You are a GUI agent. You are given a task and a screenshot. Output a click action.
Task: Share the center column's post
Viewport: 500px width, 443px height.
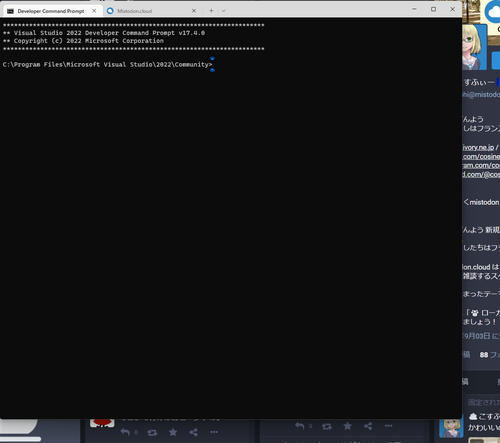[368, 426]
